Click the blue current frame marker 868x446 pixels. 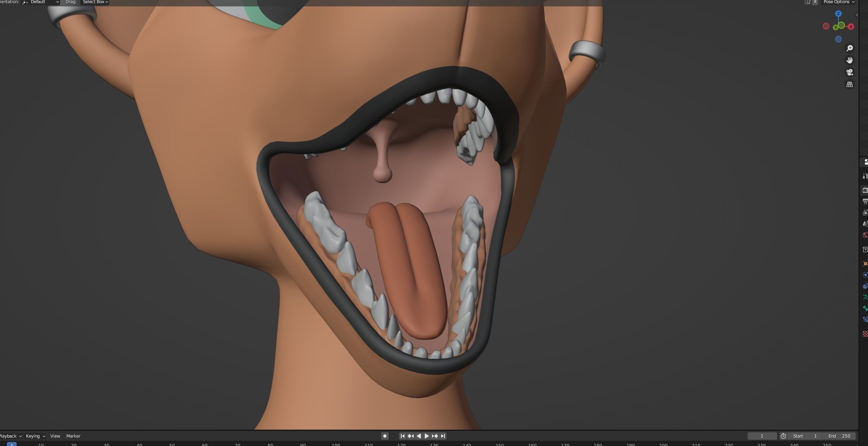tap(12, 444)
